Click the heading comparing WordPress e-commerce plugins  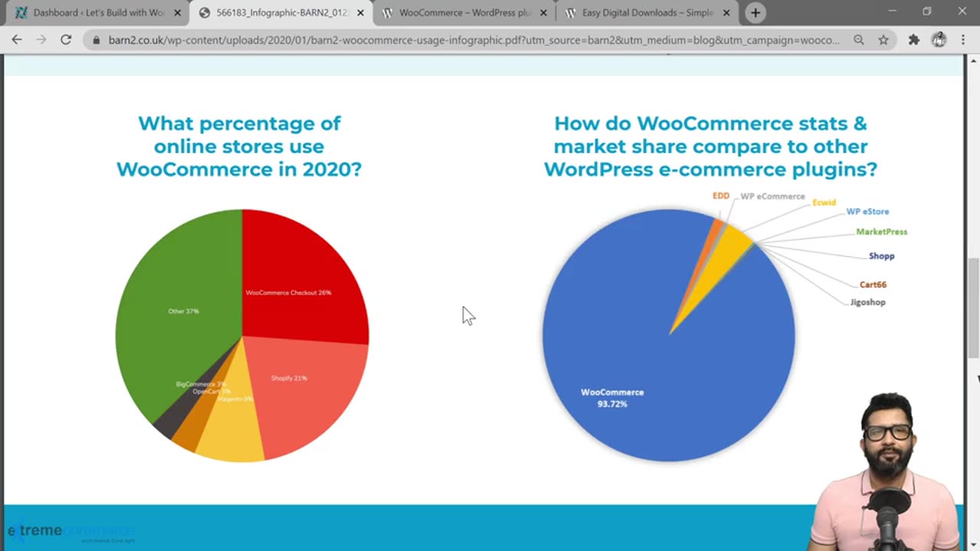pyautogui.click(x=710, y=146)
